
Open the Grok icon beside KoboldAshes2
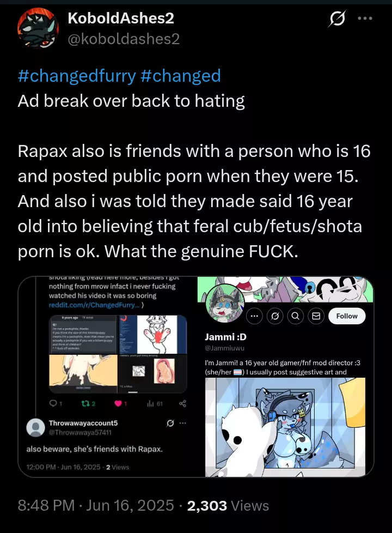(x=337, y=19)
